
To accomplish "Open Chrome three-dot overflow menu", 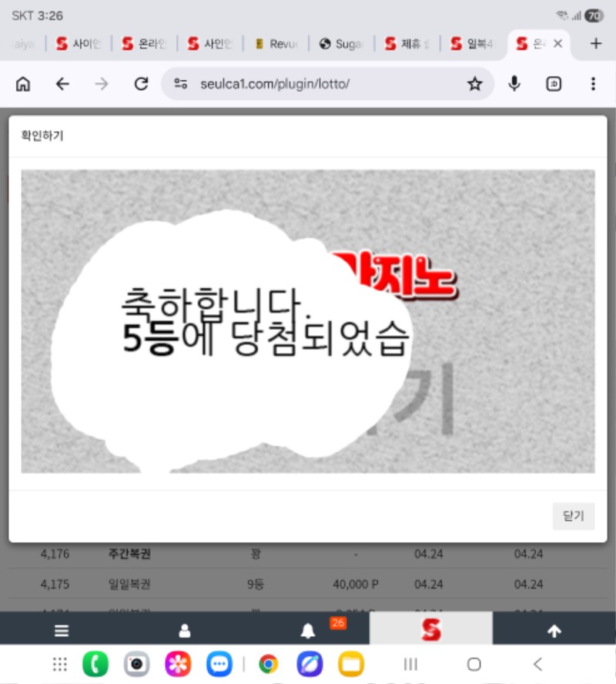I will pos(593,84).
